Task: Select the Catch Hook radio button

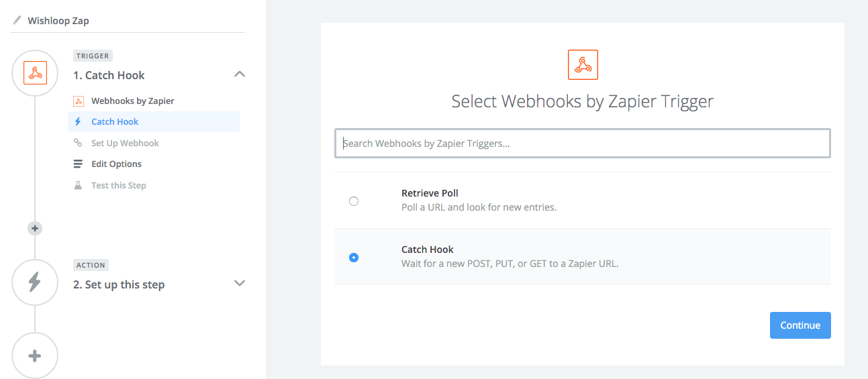Action: coord(354,258)
